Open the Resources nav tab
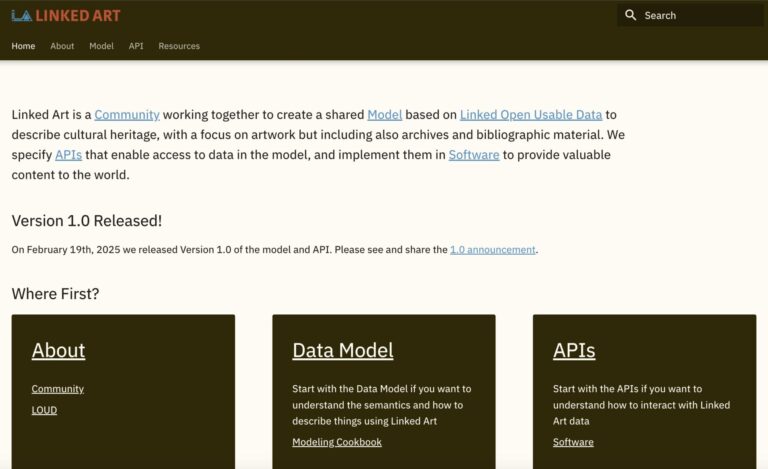The height and width of the screenshot is (469, 768). 179,46
